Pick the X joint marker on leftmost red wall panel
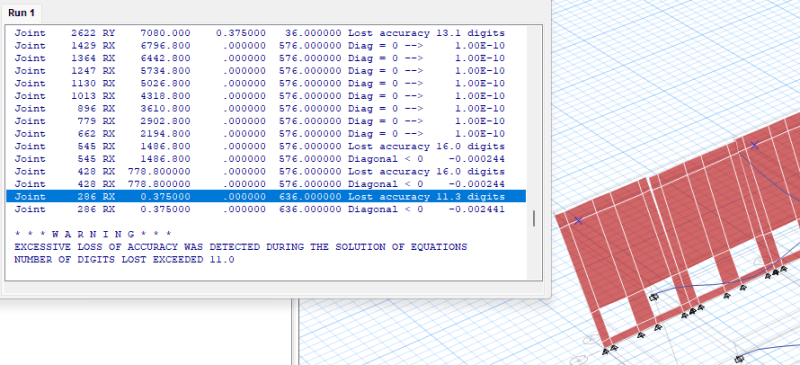Image resolution: width=800 pixels, height=365 pixels. point(578,221)
